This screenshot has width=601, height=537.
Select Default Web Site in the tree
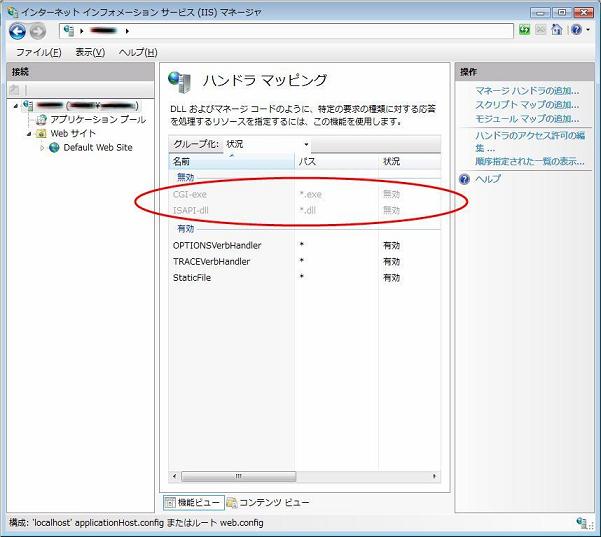[x=98, y=148]
